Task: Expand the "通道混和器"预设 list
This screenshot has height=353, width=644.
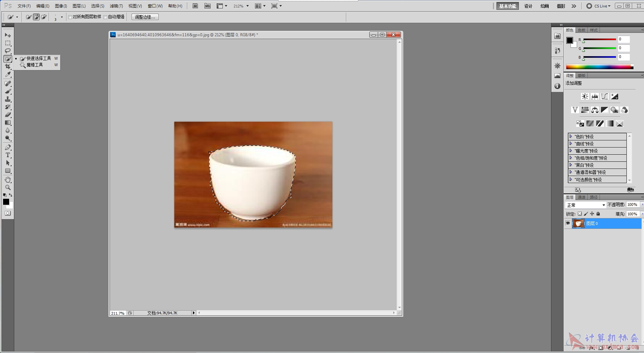Action: click(571, 172)
